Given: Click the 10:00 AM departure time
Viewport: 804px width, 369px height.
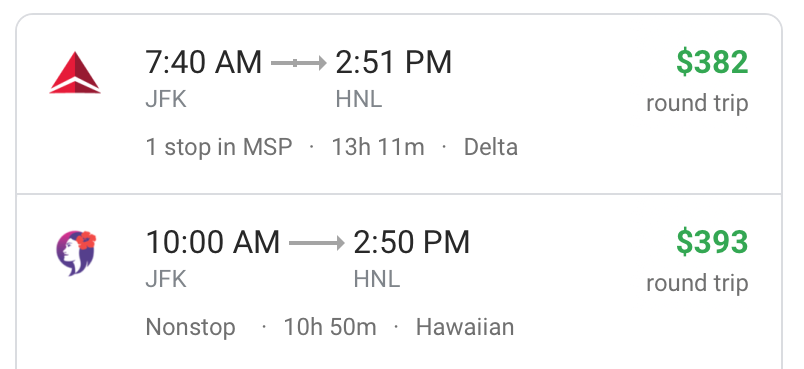Looking at the screenshot, I should pyautogui.click(x=213, y=242).
